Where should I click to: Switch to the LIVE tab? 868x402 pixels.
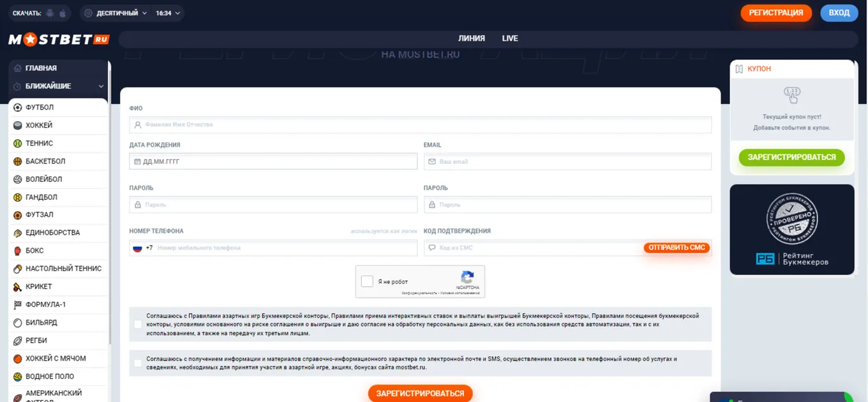point(510,38)
